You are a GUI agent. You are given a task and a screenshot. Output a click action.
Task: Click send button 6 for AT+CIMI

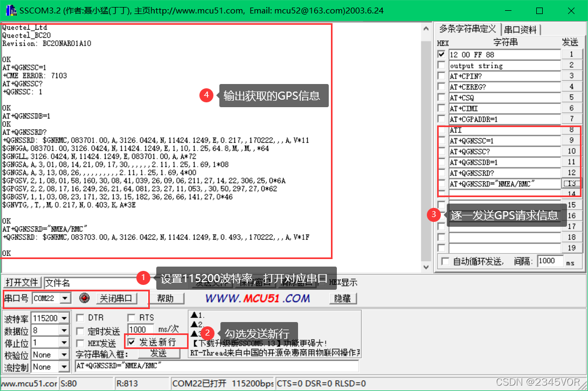[x=571, y=108]
